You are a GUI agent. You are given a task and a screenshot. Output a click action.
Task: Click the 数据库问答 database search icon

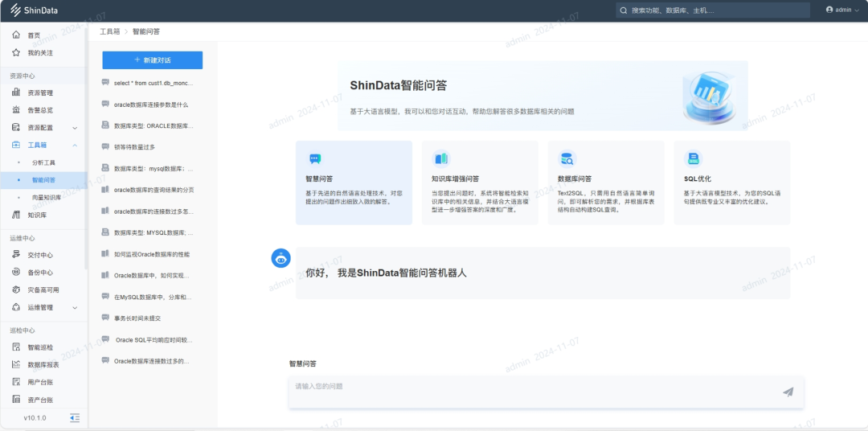(567, 159)
